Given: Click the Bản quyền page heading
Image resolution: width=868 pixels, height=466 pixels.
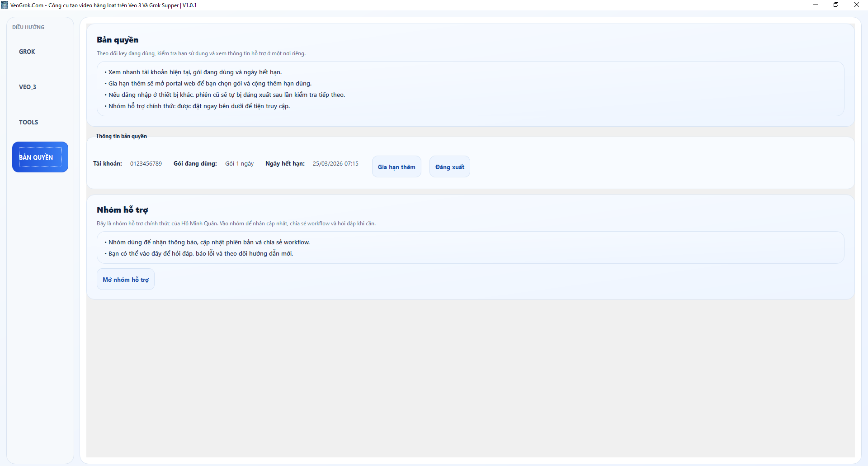Looking at the screenshot, I should coord(118,40).
